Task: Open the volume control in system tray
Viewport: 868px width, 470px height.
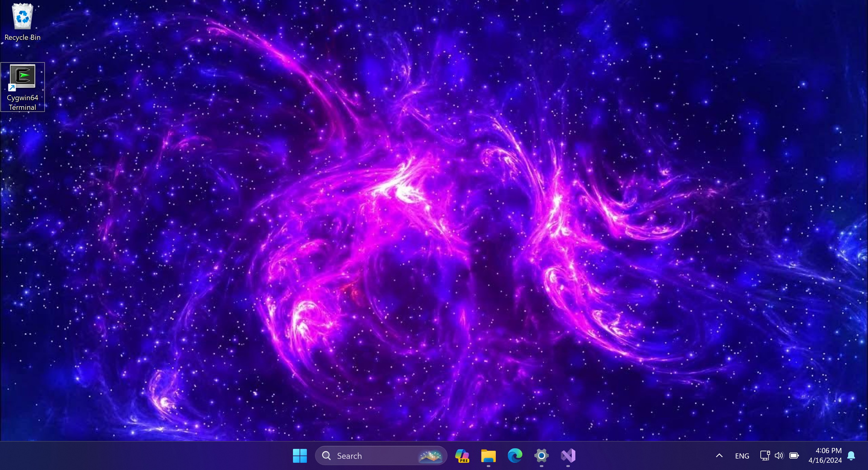Action: click(x=779, y=456)
